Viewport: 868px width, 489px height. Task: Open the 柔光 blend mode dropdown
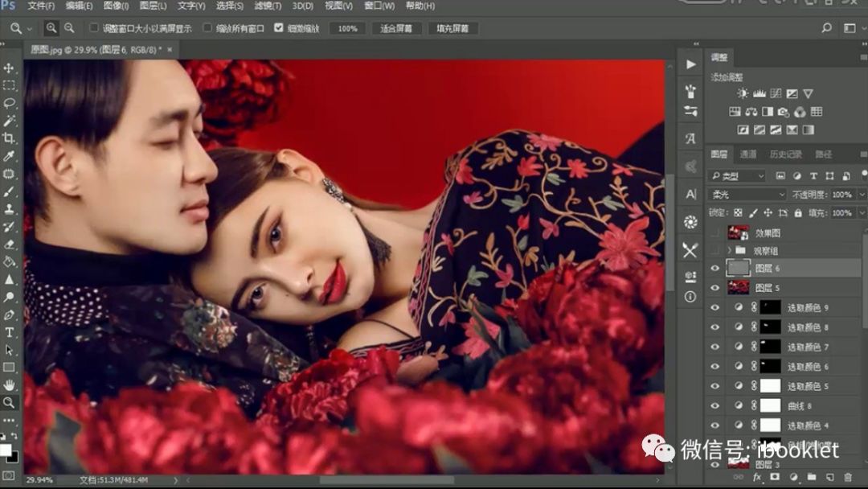pyautogui.click(x=746, y=194)
